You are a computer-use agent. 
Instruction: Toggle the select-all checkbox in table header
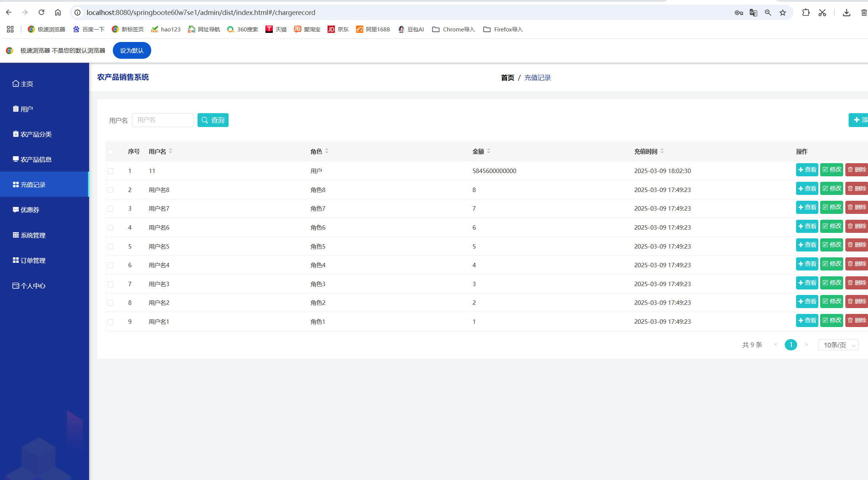point(111,151)
